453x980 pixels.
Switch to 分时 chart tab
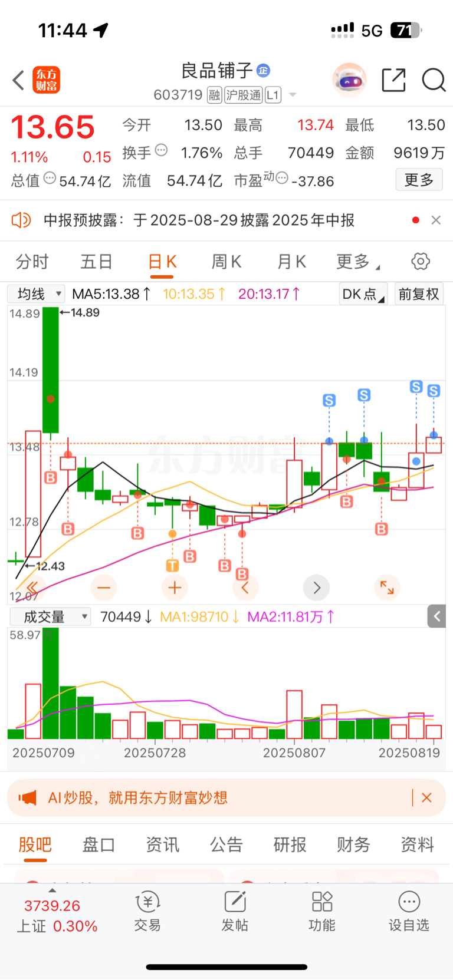(32, 262)
